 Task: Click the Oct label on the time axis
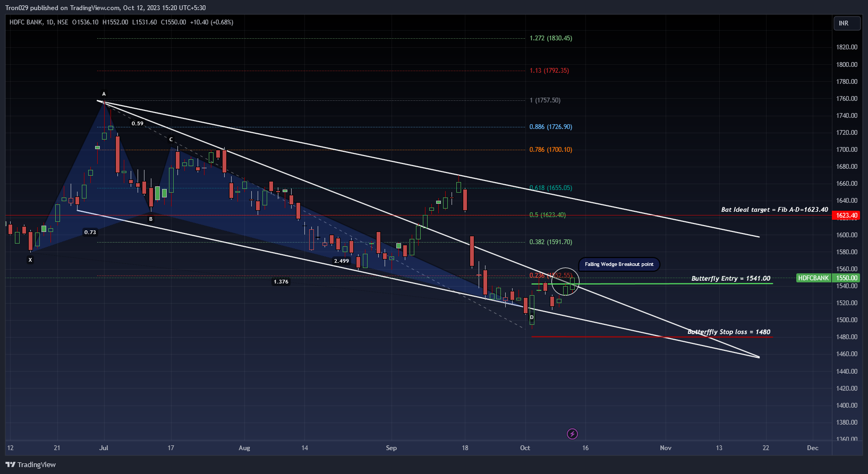tap(525, 448)
